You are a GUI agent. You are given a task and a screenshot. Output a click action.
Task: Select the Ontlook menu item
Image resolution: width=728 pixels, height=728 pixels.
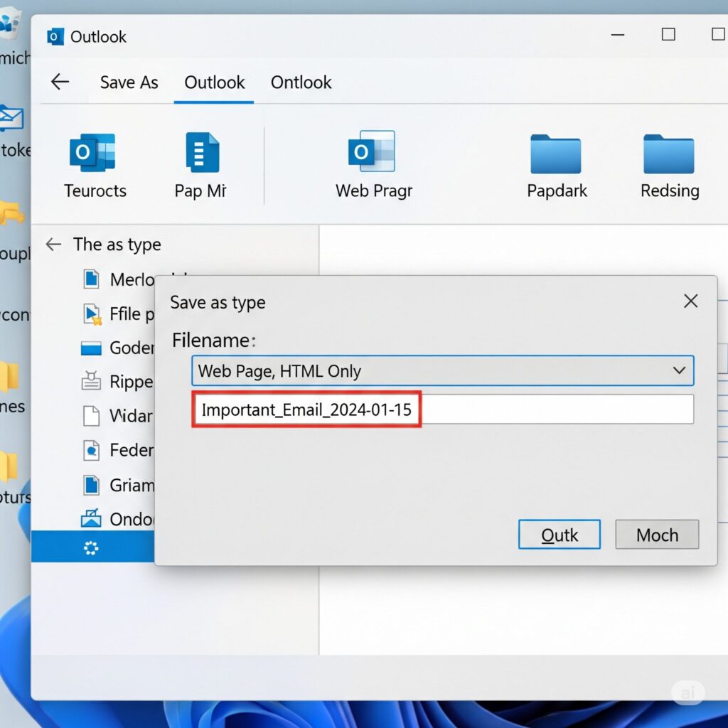click(x=301, y=82)
